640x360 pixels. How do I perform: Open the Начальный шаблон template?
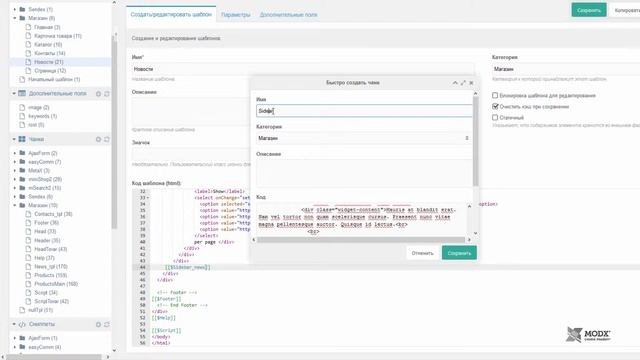click(x=54, y=79)
